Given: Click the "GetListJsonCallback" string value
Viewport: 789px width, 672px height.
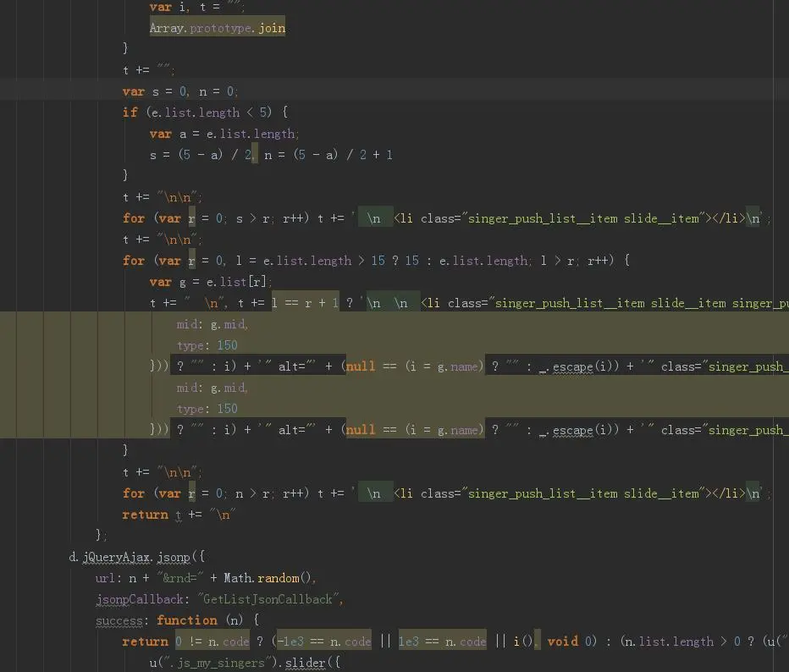Looking at the screenshot, I should (268, 599).
